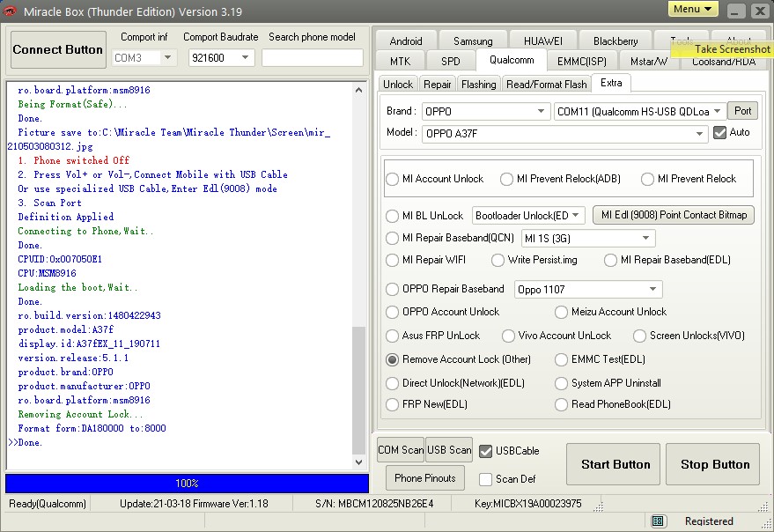
Task: Open the Mstar/W tab
Action: pos(649,62)
